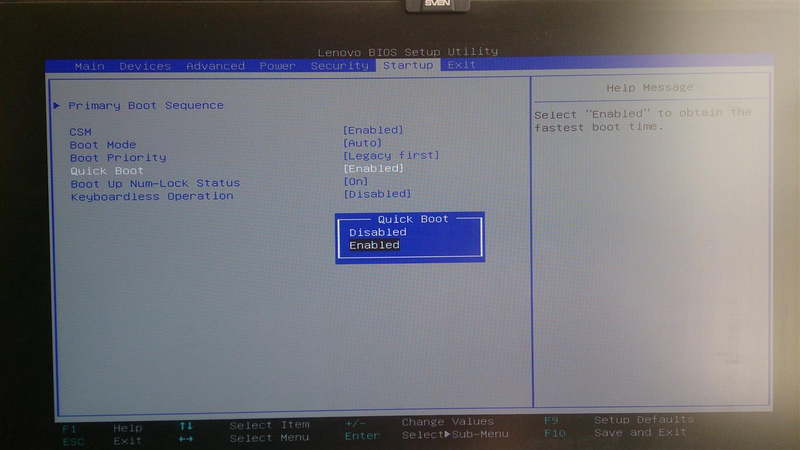Click Lenovo BIOS Setup Utility title
The image size is (800, 450).
[408, 52]
